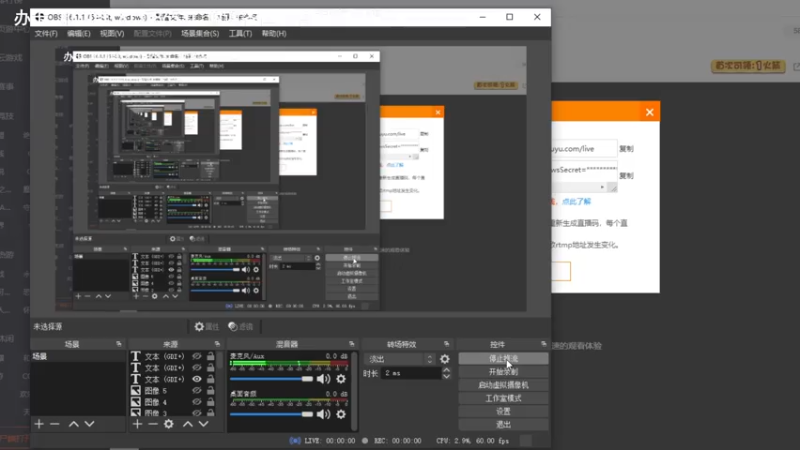Pop out the 转场特效 dock panel
This screenshot has height=450, width=800.
click(x=446, y=344)
